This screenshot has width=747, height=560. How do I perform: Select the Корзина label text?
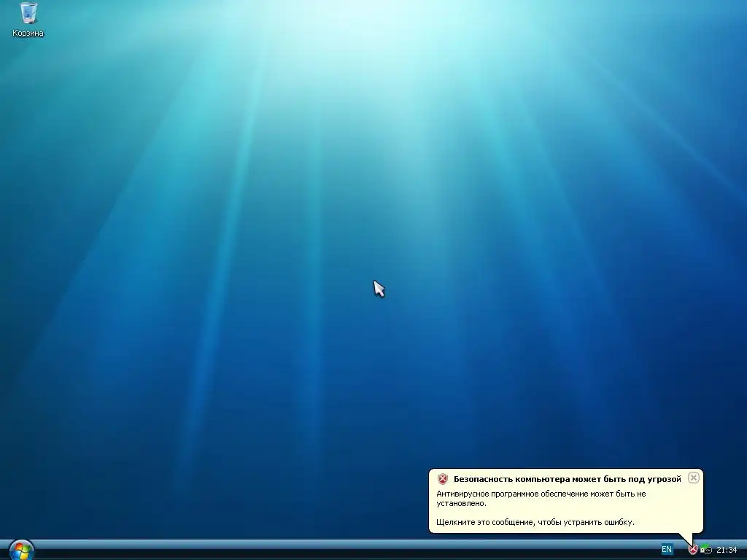(x=28, y=33)
